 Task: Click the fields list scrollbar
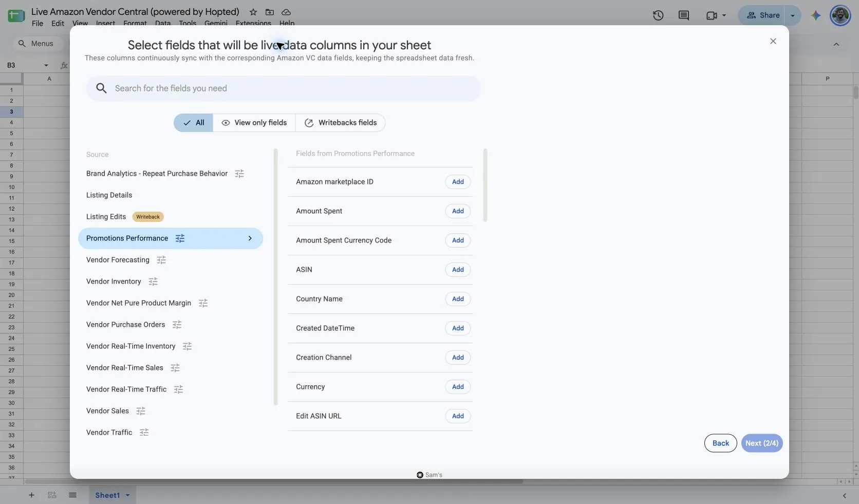tap(485, 185)
